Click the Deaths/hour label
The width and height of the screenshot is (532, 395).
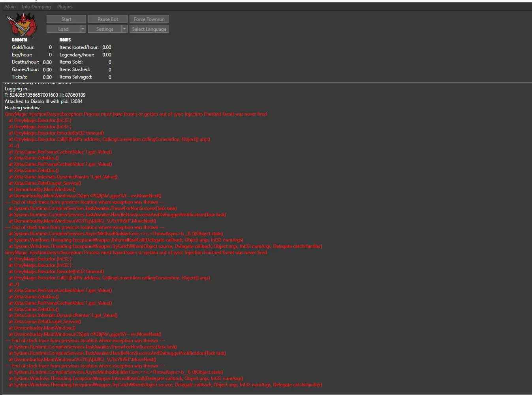(25, 62)
